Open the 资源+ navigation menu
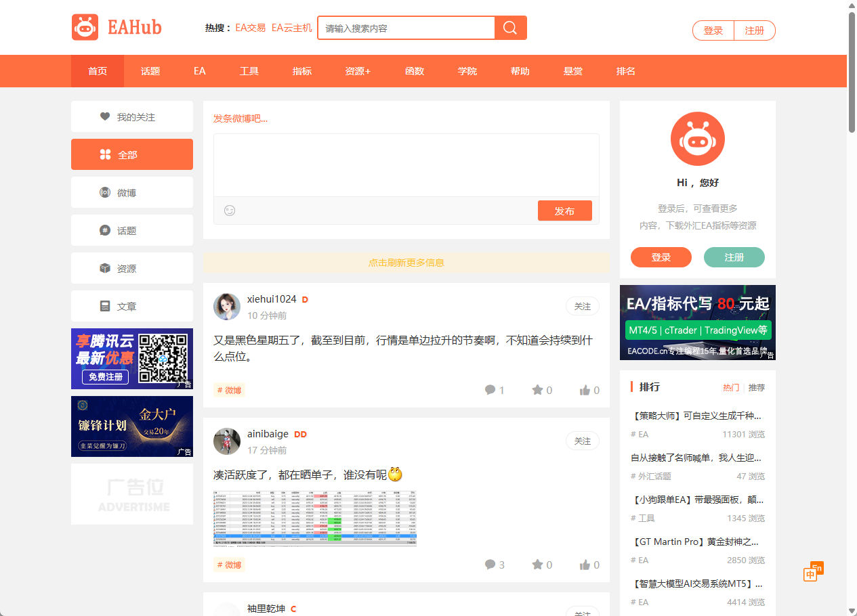Screen dimensions: 857x616 pyautogui.click(x=358, y=71)
